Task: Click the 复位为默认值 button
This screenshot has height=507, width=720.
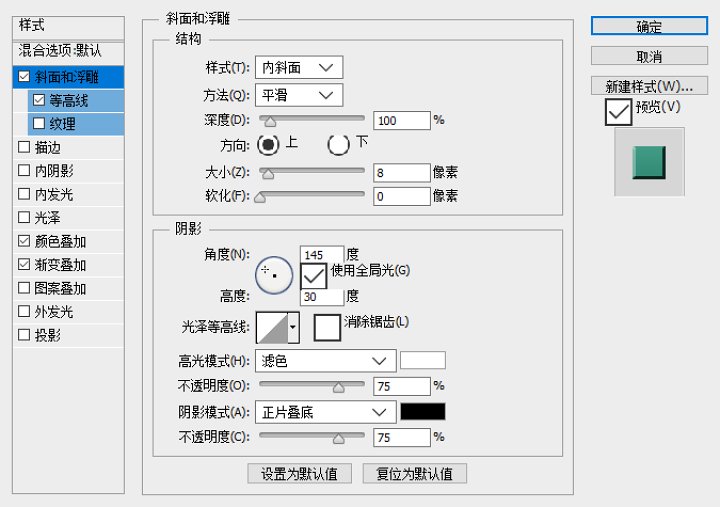Action: click(x=415, y=474)
